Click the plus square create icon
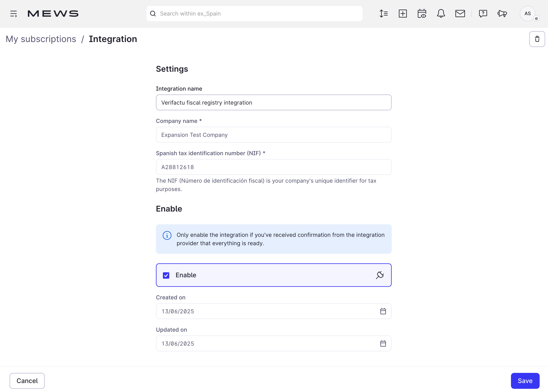The height and width of the screenshot is (392, 548). coord(403,14)
